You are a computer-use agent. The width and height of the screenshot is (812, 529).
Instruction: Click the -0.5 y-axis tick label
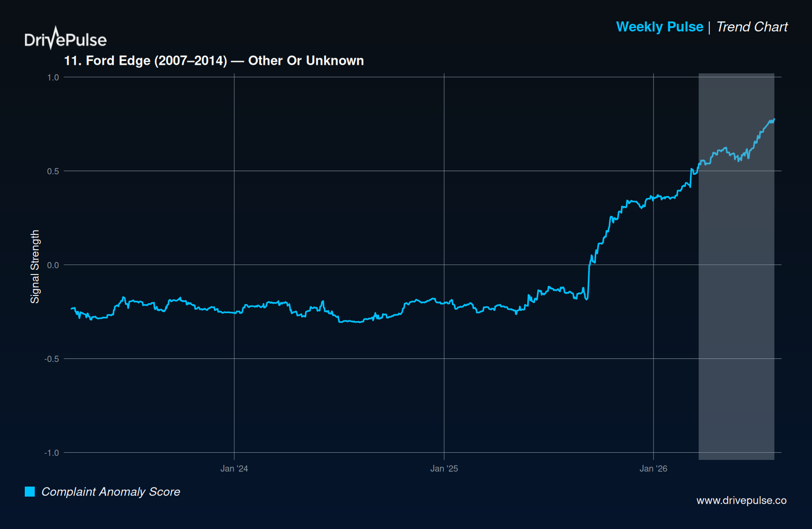(51, 359)
